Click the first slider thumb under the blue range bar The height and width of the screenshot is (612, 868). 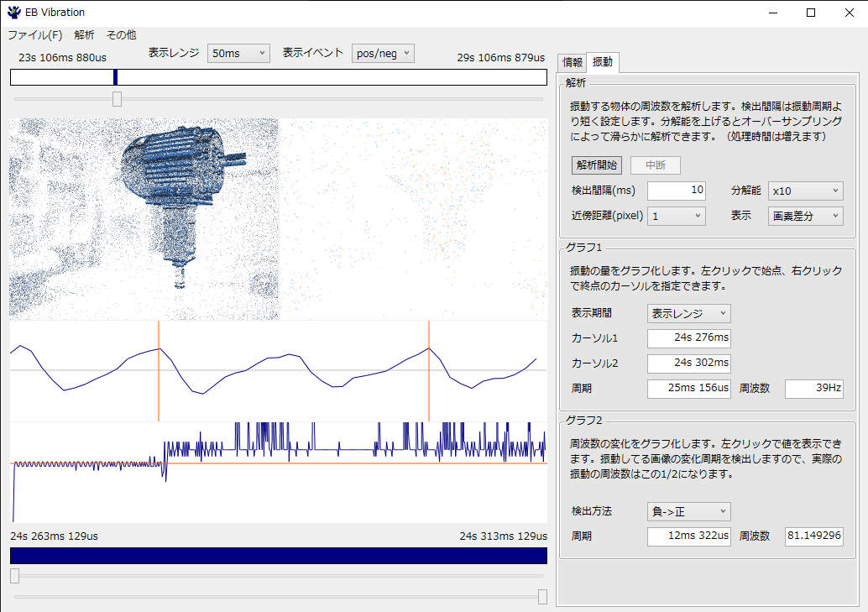[x=15, y=576]
